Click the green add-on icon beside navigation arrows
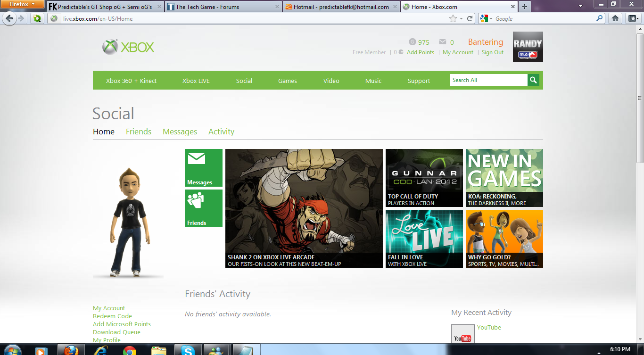 click(x=37, y=18)
